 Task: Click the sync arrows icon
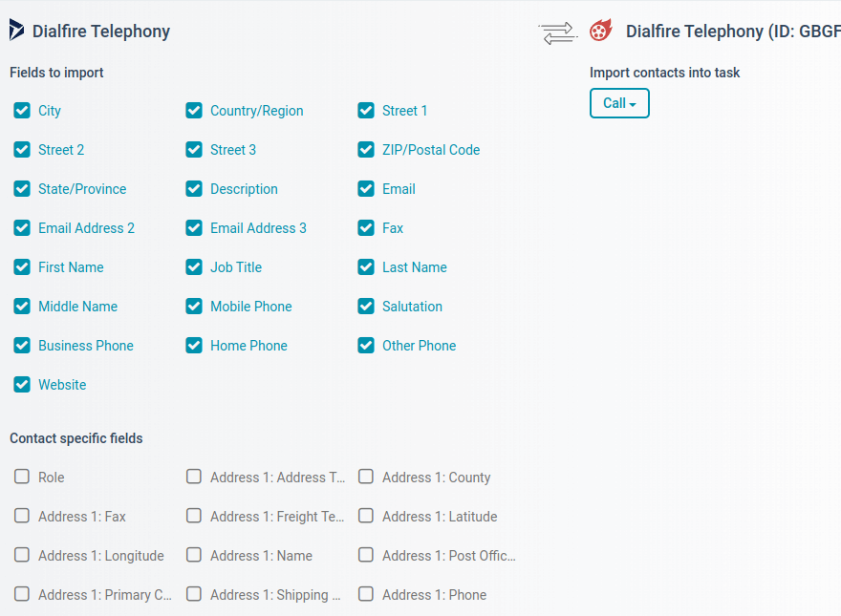pos(558,32)
